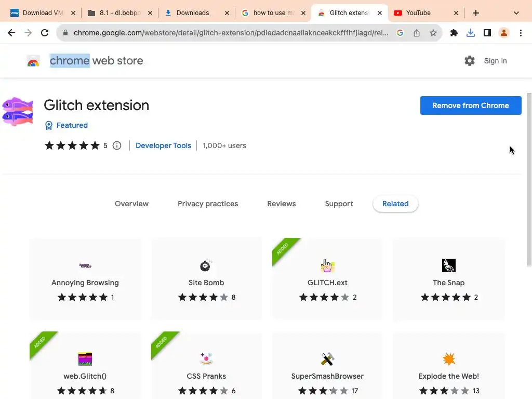Open the Privacy practices tab
Image resolution: width=532 pixels, height=399 pixels.
208,204
